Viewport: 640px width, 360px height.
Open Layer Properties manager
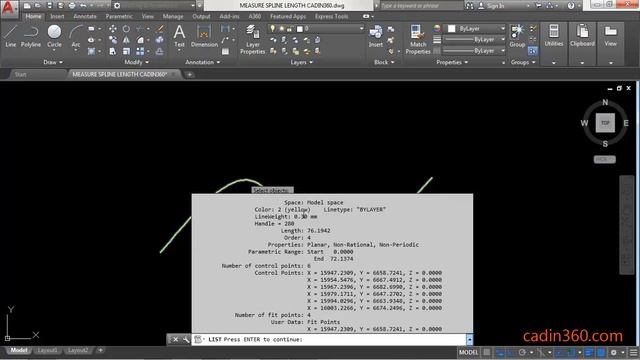click(x=253, y=39)
